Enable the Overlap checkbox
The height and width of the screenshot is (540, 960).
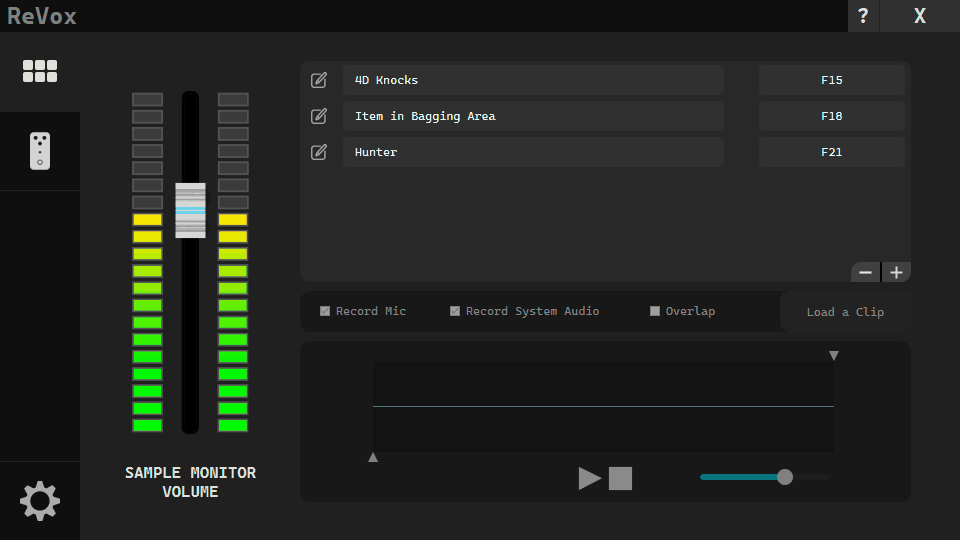point(655,311)
